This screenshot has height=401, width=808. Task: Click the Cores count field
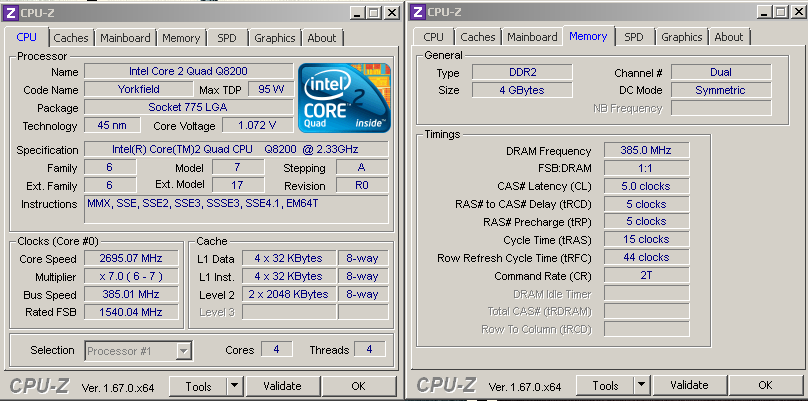click(277, 349)
